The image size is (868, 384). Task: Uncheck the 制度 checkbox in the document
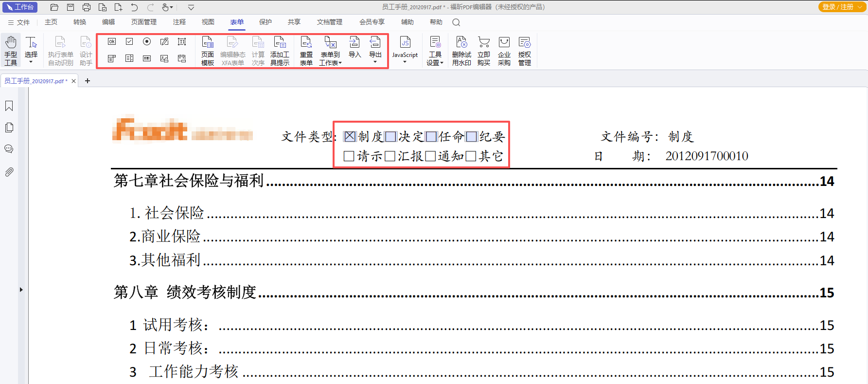tap(350, 137)
